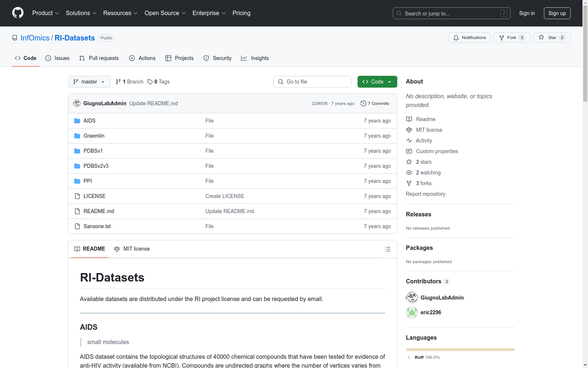Click the tag icon beside Tags
588x368 pixels.
tap(150, 82)
